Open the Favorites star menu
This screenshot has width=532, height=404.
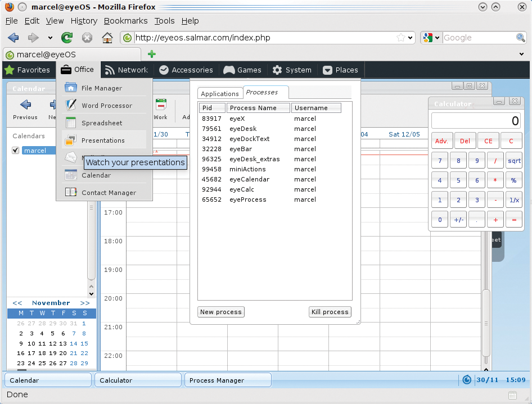pos(28,70)
